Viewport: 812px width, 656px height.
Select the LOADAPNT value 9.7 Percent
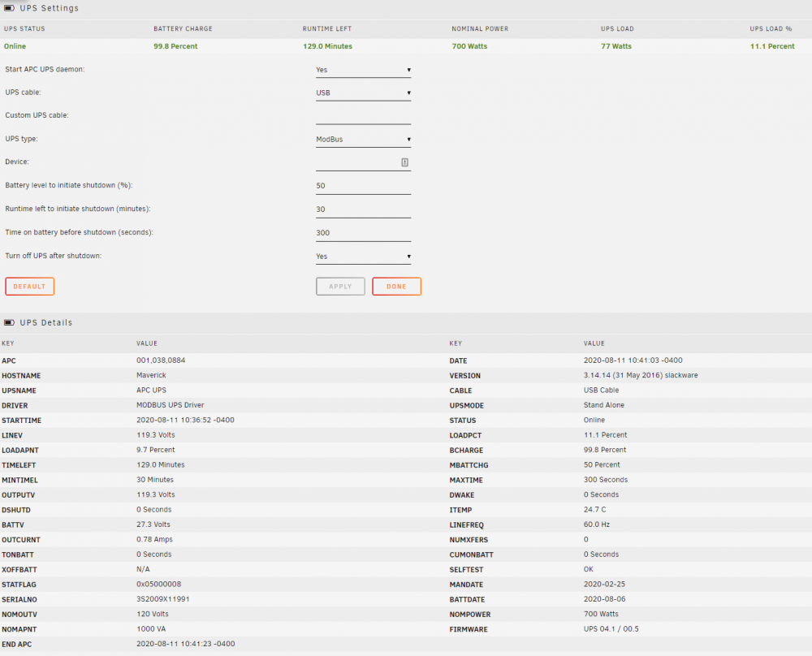[156, 450]
